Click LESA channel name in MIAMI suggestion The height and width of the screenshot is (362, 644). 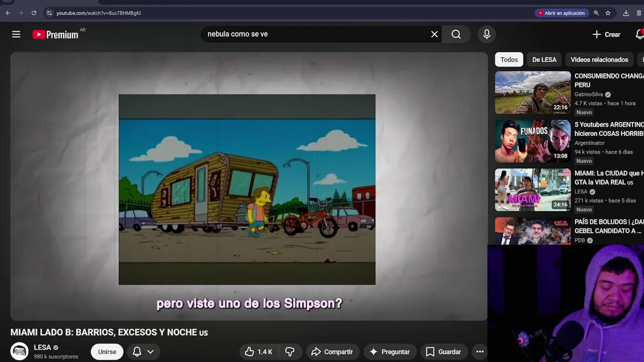(581, 192)
